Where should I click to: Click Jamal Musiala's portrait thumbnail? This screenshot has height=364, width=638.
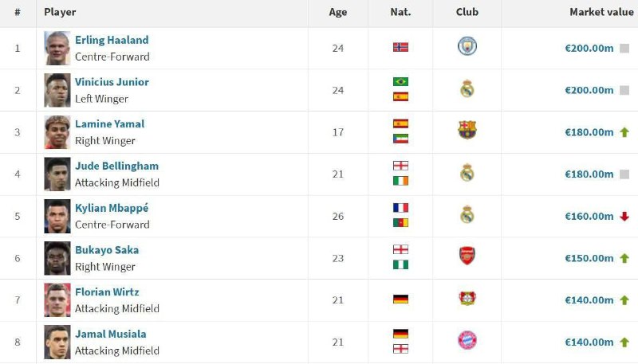click(57, 342)
